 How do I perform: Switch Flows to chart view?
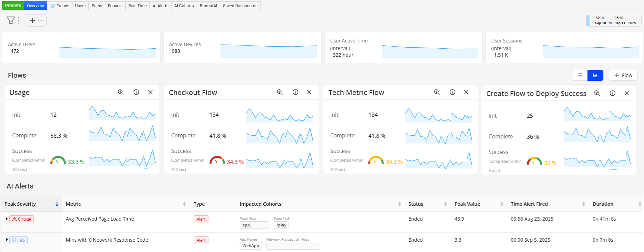[x=595, y=75]
